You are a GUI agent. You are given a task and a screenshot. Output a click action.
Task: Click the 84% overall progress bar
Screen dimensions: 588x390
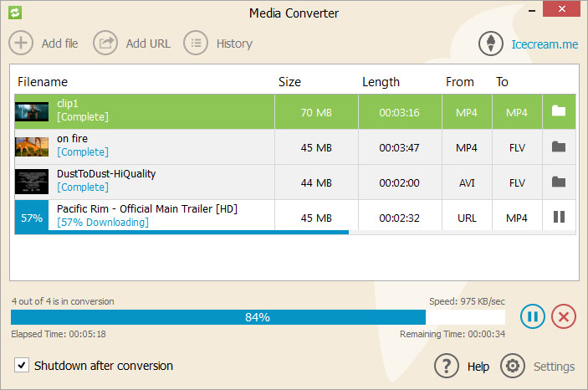258,317
